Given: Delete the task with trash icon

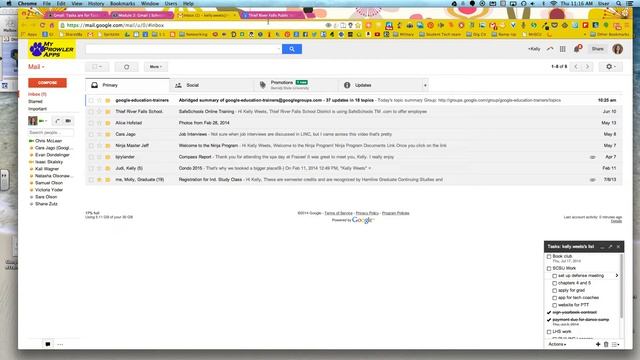Looking at the screenshot, I should click(x=606, y=344).
